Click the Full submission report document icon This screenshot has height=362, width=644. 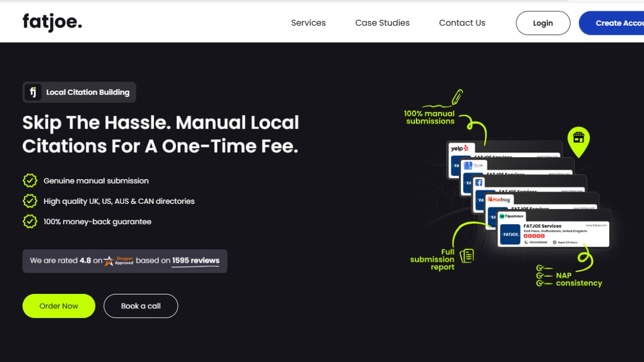tap(467, 256)
